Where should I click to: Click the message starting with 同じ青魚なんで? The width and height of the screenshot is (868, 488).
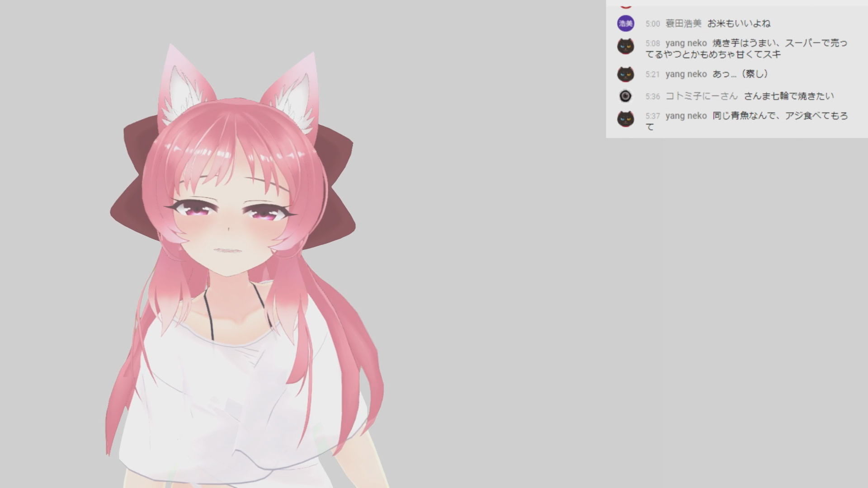pos(780,116)
